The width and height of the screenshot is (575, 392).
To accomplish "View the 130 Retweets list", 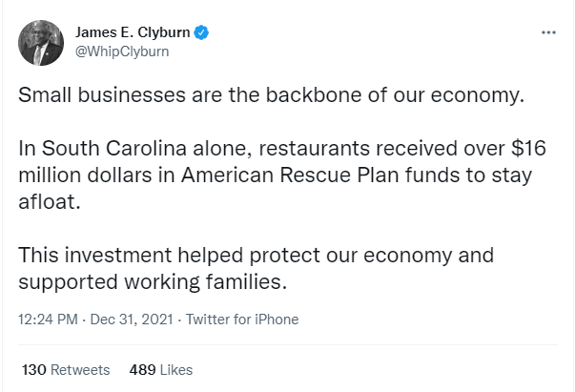I will point(66,369).
